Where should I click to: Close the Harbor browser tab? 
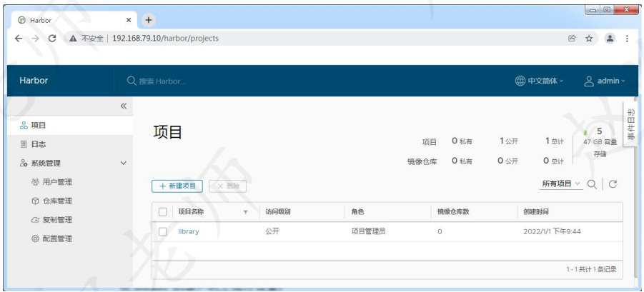tap(129, 20)
